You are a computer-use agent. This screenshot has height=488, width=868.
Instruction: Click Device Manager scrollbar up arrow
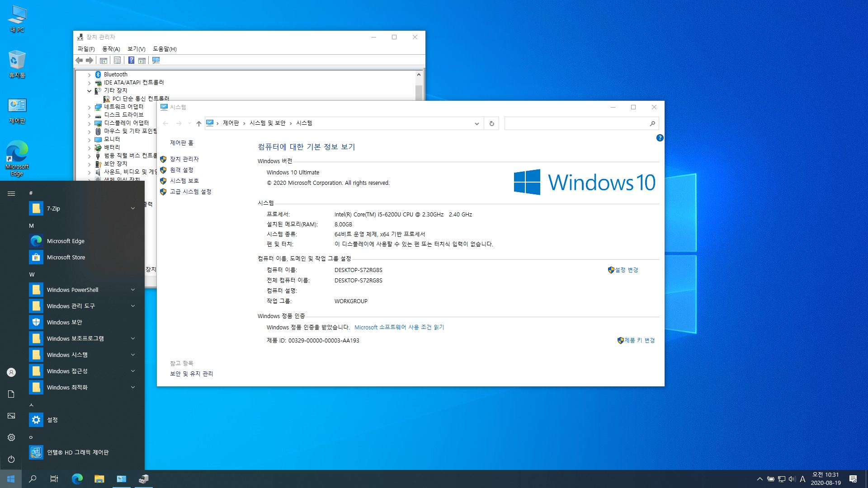pyautogui.click(x=419, y=75)
